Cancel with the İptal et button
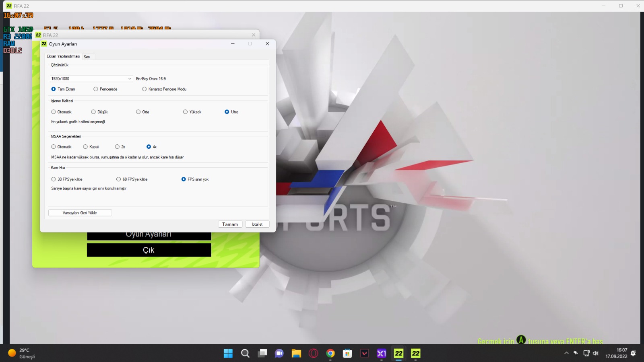Image resolution: width=644 pixels, height=362 pixels. tap(257, 224)
